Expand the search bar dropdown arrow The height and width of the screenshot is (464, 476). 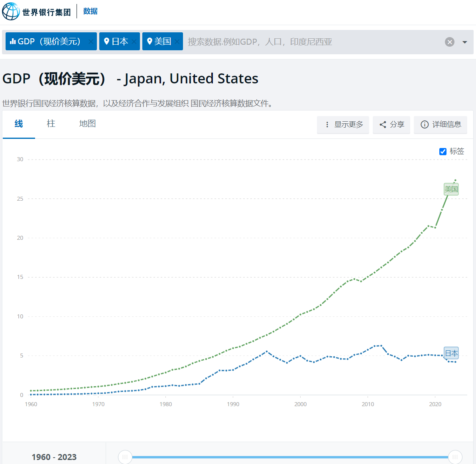click(464, 42)
